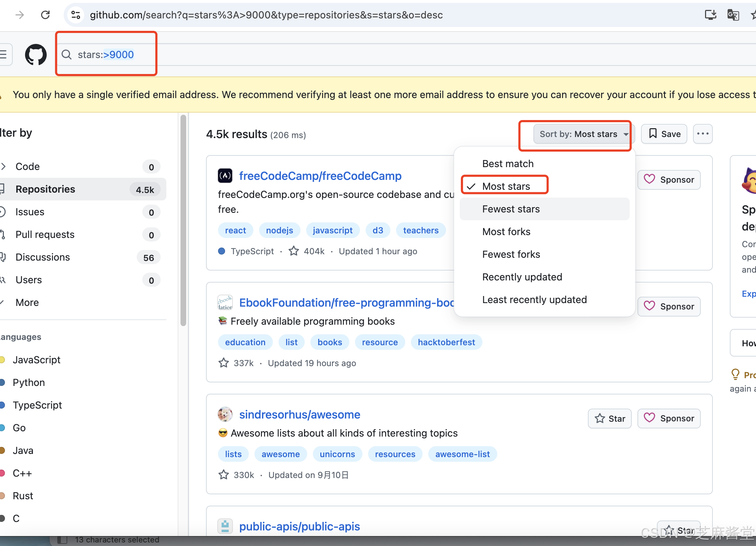Reload the page with browser refresh icon
The height and width of the screenshot is (546, 756).
coord(45,15)
